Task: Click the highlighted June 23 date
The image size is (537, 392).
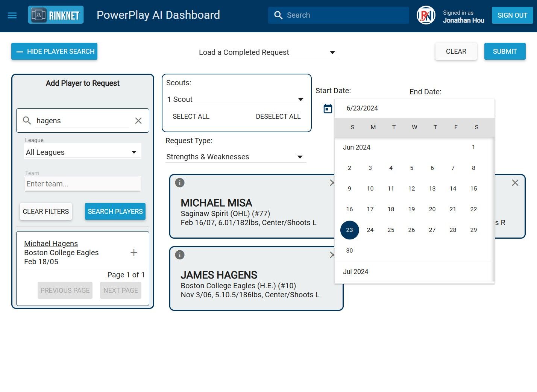Action: pyautogui.click(x=349, y=230)
